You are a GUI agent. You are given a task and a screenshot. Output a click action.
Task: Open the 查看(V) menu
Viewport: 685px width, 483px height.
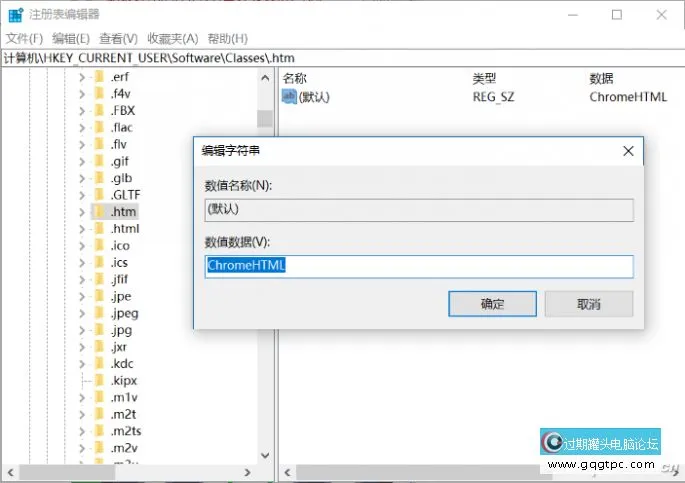pos(118,38)
